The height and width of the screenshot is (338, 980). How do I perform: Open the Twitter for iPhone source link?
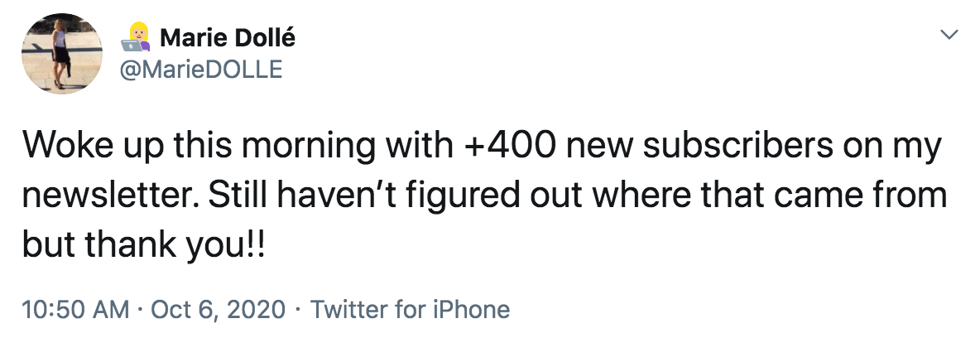point(410,309)
